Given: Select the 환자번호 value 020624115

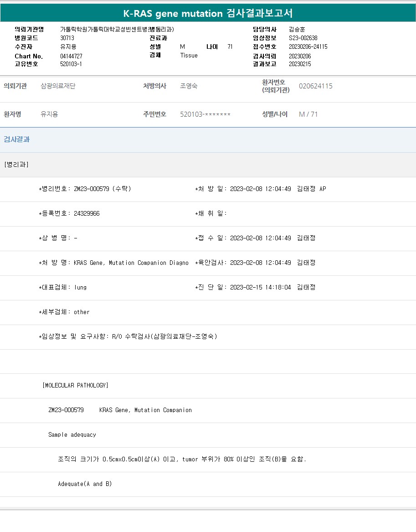Looking at the screenshot, I should point(315,86).
